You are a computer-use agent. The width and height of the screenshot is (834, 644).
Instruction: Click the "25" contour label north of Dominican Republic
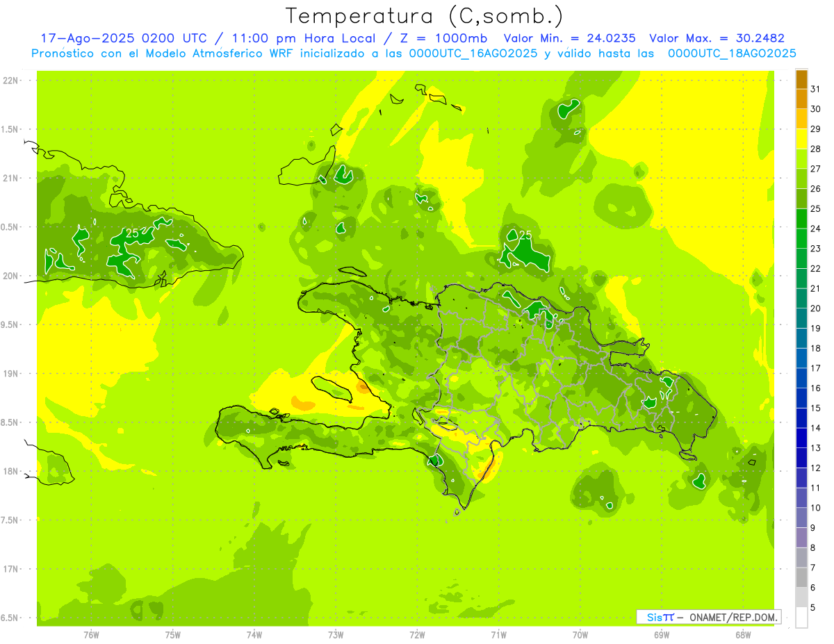tap(525, 236)
